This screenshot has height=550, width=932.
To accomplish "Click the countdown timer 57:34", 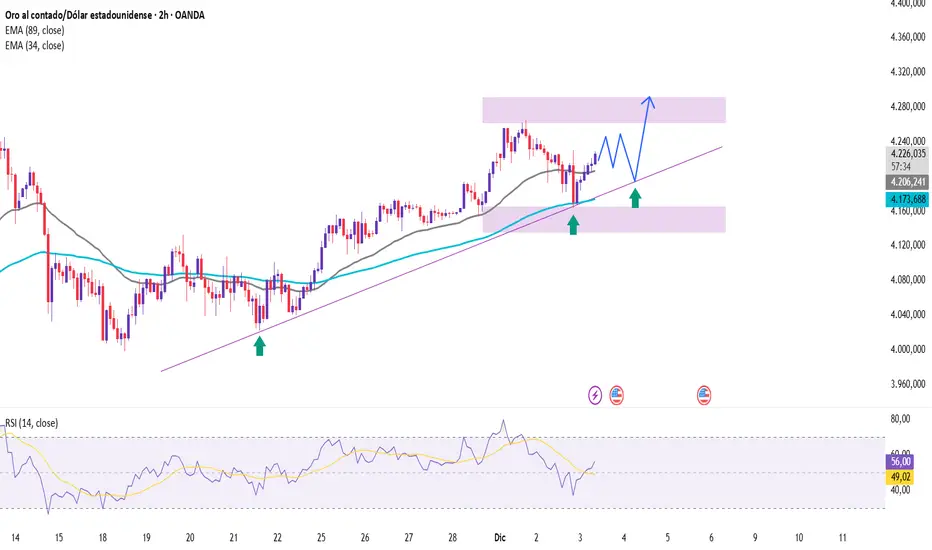I will pos(900,167).
